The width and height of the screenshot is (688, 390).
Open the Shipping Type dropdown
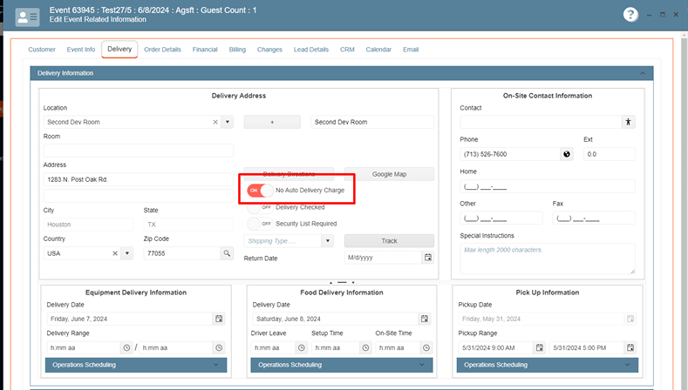[327, 241]
